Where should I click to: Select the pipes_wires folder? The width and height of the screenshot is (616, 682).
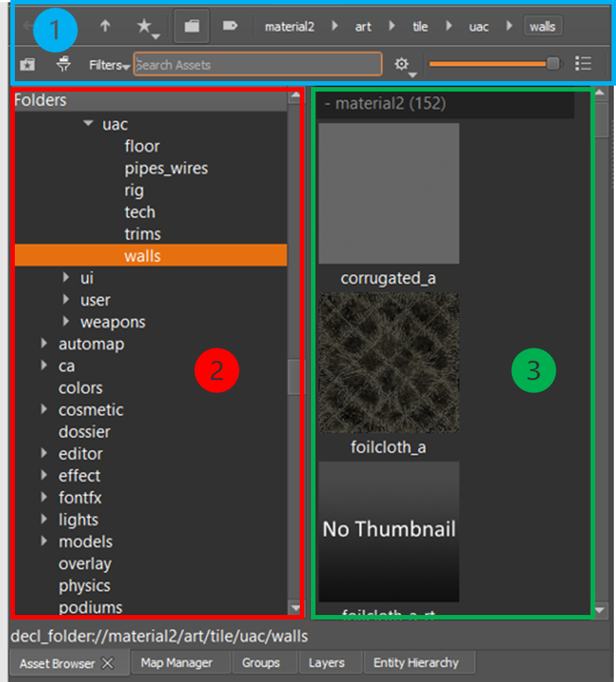click(166, 168)
